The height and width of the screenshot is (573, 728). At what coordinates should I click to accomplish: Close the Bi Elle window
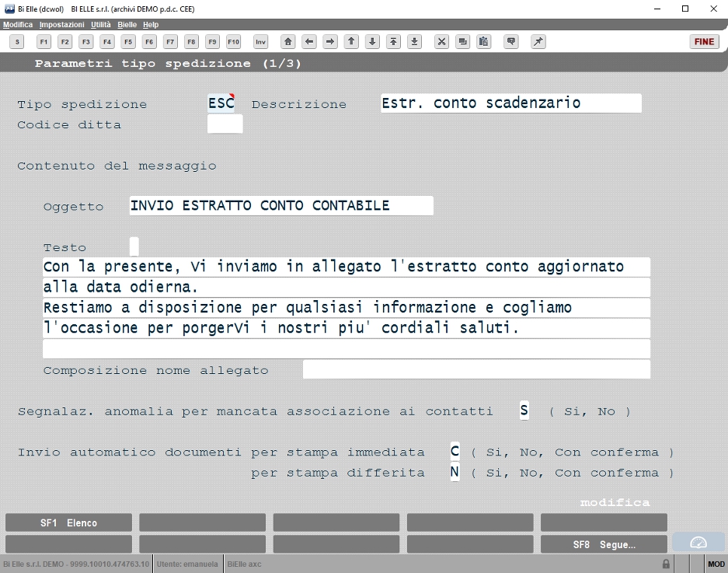coord(713,9)
